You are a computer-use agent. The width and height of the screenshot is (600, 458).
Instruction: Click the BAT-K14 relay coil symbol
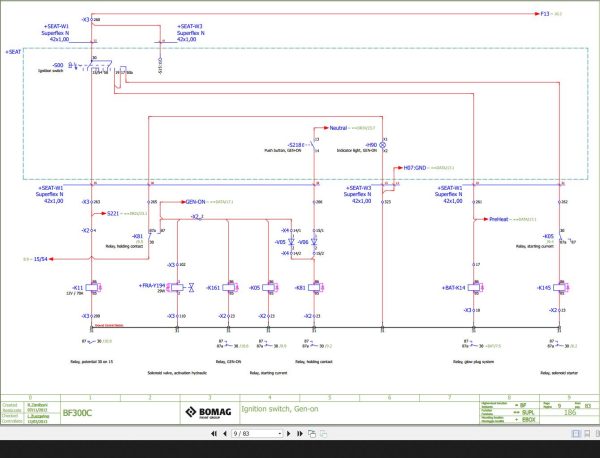pyautogui.click(x=475, y=287)
